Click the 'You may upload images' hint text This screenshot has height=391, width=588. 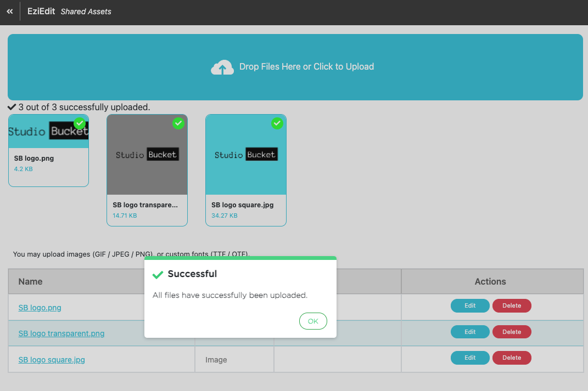pos(131,254)
